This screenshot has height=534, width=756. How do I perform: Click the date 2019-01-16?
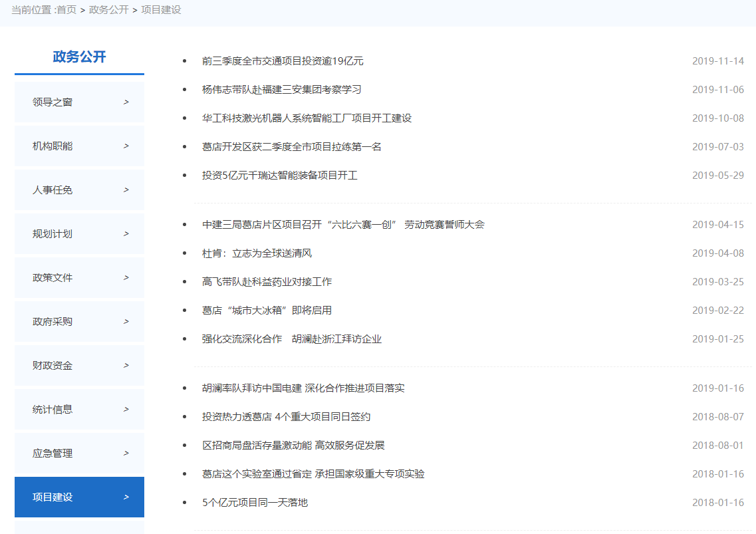tap(718, 388)
